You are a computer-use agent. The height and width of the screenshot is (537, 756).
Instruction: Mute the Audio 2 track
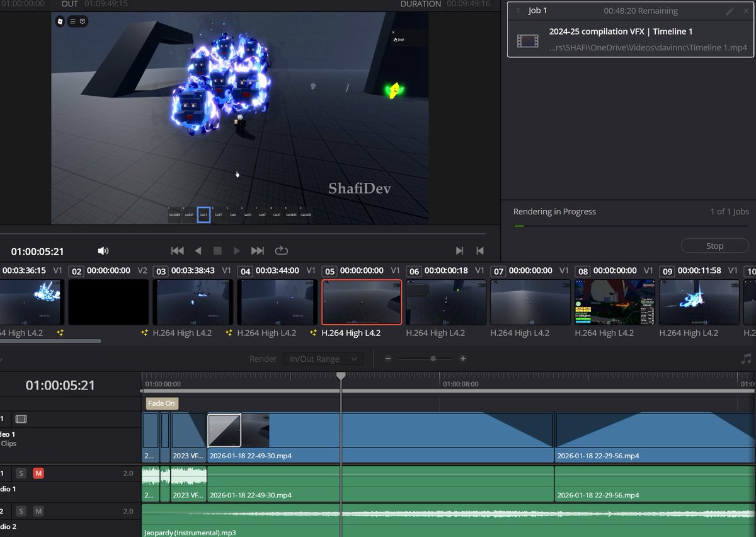pyautogui.click(x=38, y=511)
